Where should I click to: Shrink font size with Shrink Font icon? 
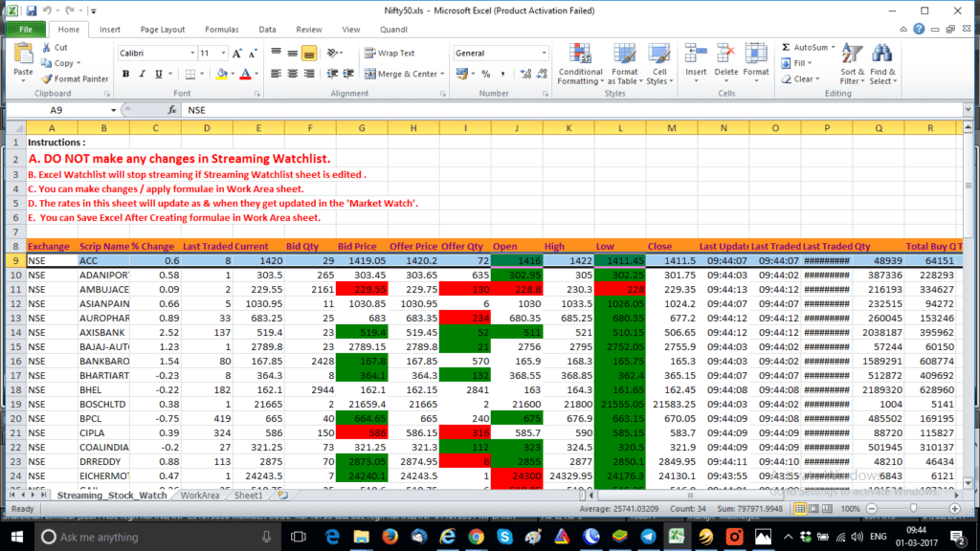pyautogui.click(x=253, y=54)
